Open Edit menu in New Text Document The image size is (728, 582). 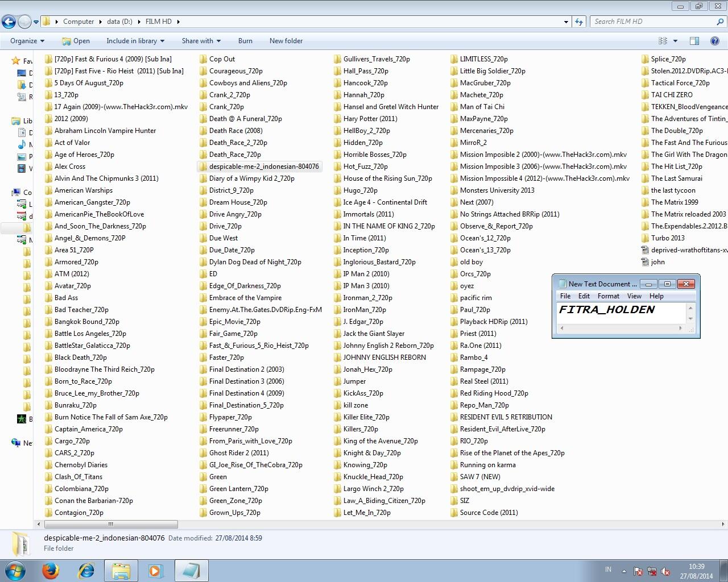pos(584,296)
